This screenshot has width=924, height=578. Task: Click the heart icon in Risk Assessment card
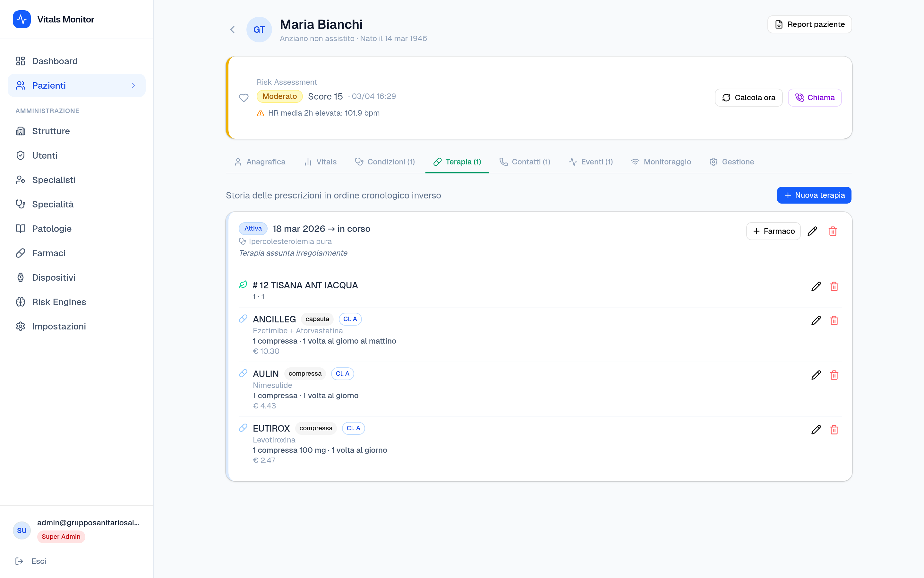click(244, 98)
